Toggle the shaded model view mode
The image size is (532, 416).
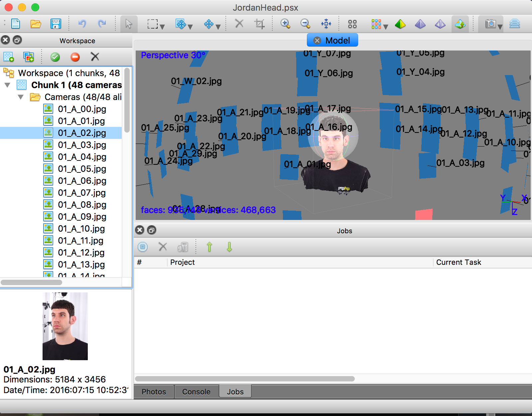coord(400,24)
